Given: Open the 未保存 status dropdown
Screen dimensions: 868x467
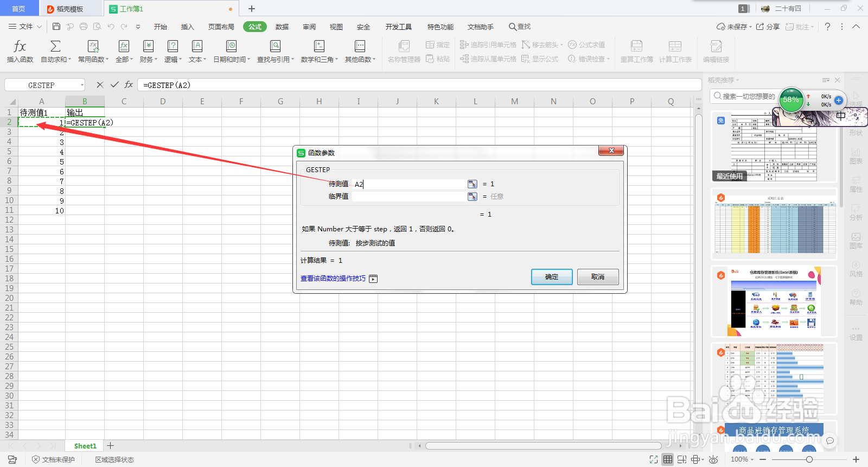Looking at the screenshot, I should (x=735, y=27).
